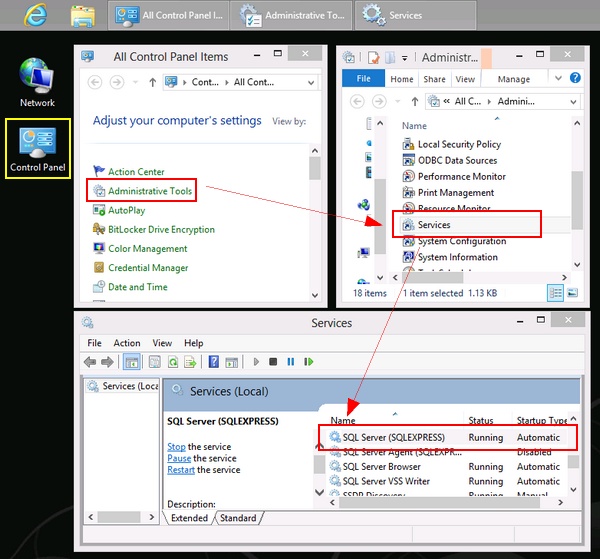Click the Properties quick access icon
Image resolution: width=600 pixels, height=559 pixels.
(373, 58)
